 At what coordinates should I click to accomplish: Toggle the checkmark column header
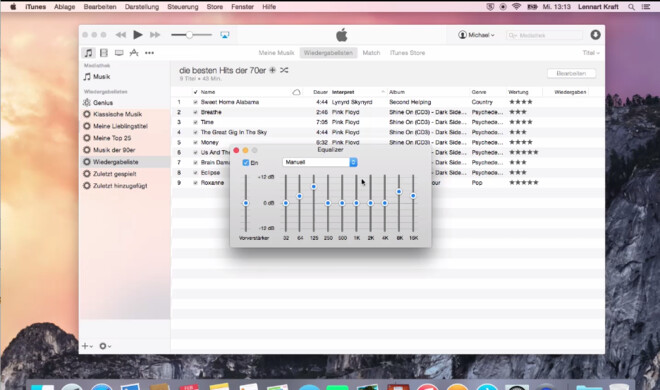click(x=195, y=92)
